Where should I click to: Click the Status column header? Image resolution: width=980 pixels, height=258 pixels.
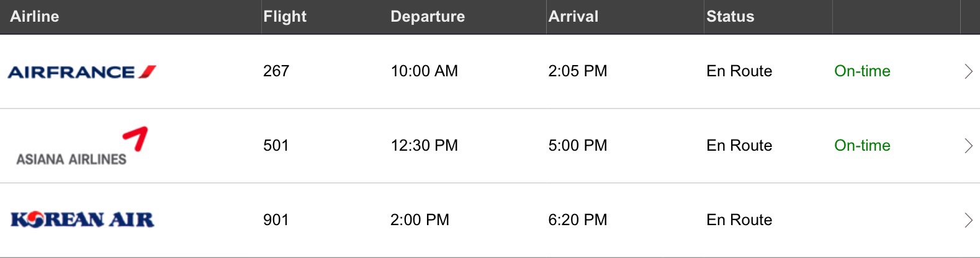pyautogui.click(x=731, y=17)
